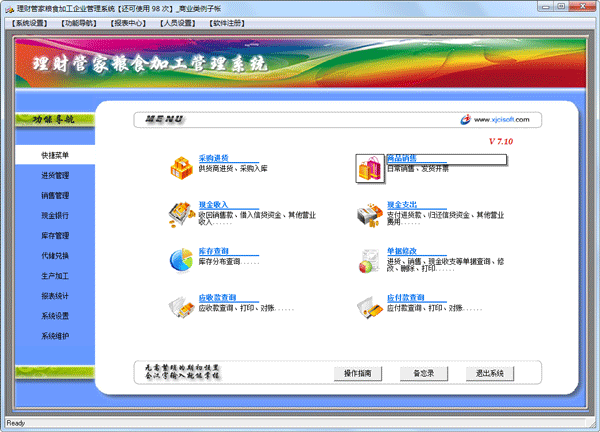
Task: Open the 应收款查询 icon
Action: [x=181, y=305]
